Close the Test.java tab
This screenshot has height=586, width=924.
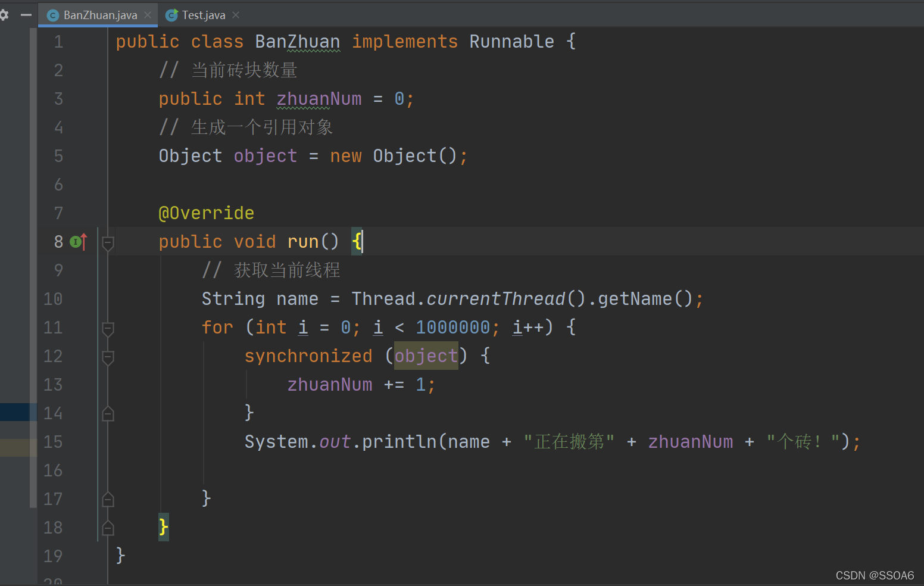[236, 15]
